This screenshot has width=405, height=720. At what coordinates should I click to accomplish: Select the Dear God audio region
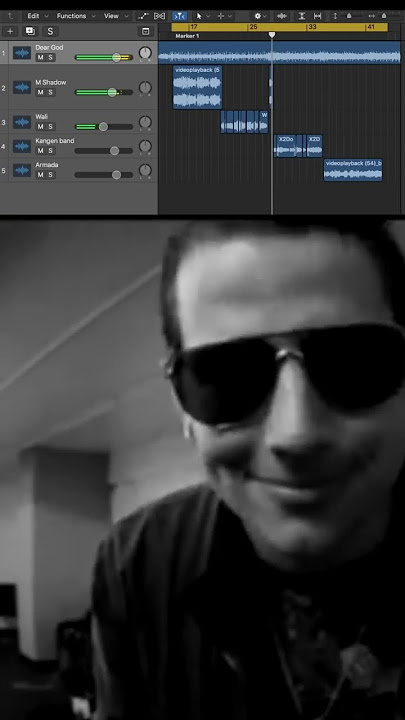[x=280, y=52]
